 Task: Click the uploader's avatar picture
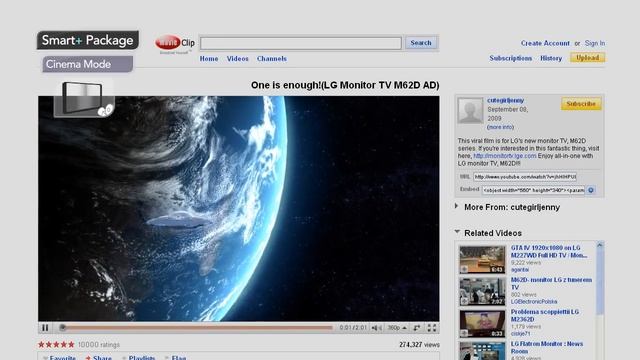[x=470, y=110]
